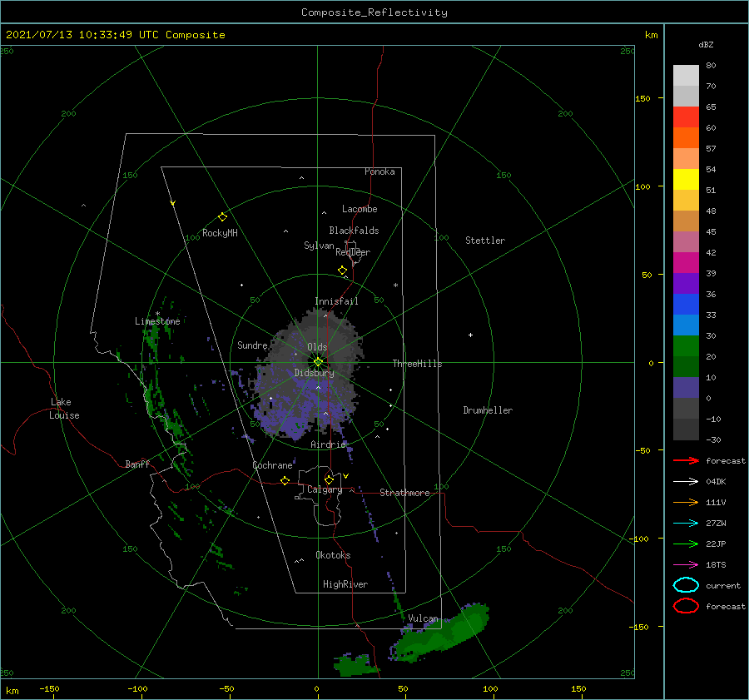Click the red forecast ellipse in legend

(x=686, y=606)
